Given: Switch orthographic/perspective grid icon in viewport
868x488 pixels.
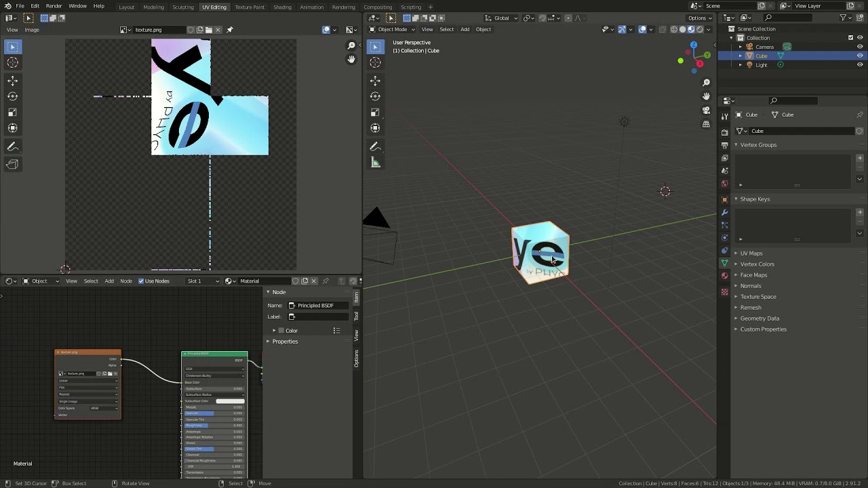Looking at the screenshot, I should [x=706, y=124].
